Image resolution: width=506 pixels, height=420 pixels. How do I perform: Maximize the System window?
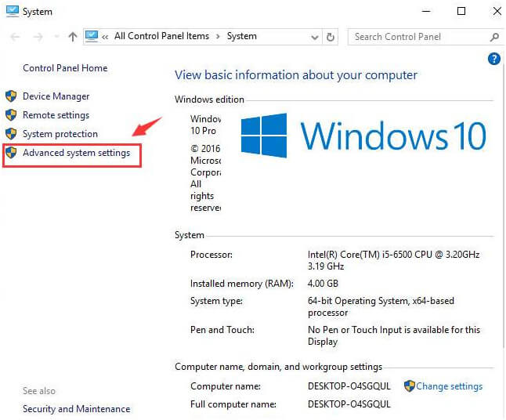(461, 11)
